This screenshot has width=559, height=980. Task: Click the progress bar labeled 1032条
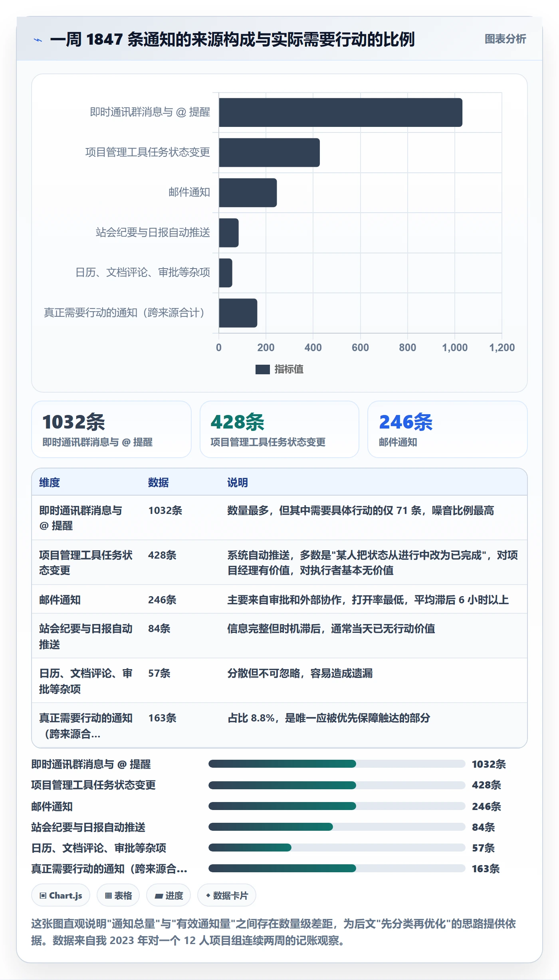337,764
